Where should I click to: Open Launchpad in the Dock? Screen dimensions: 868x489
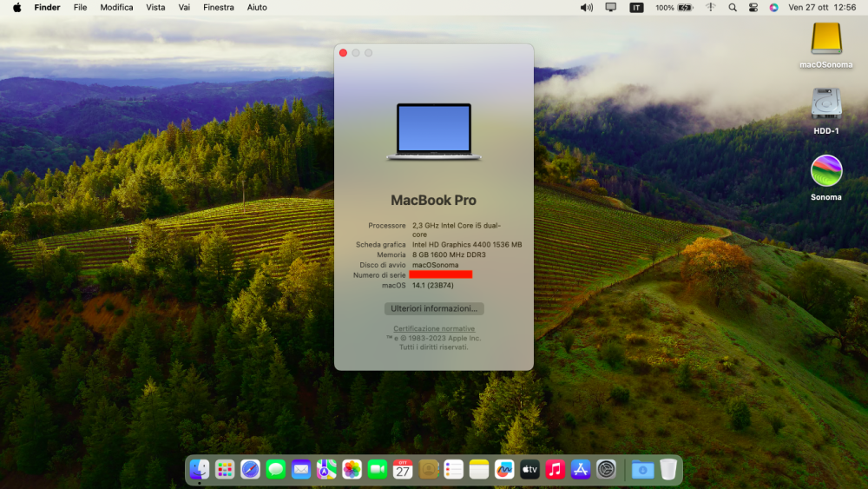point(225,470)
